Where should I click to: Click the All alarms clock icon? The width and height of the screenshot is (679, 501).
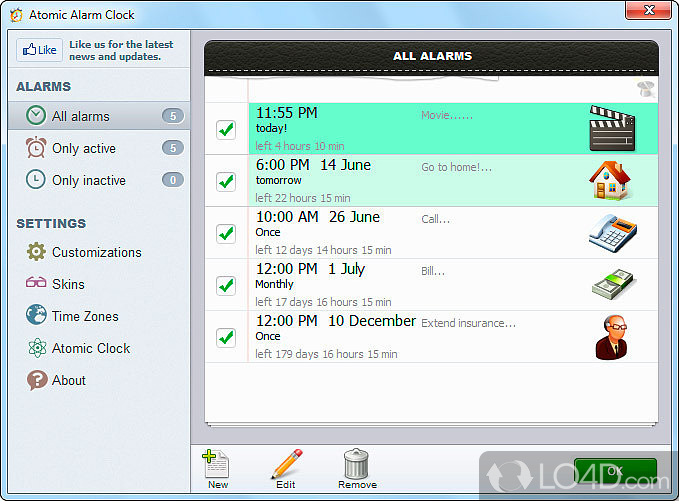(x=36, y=116)
